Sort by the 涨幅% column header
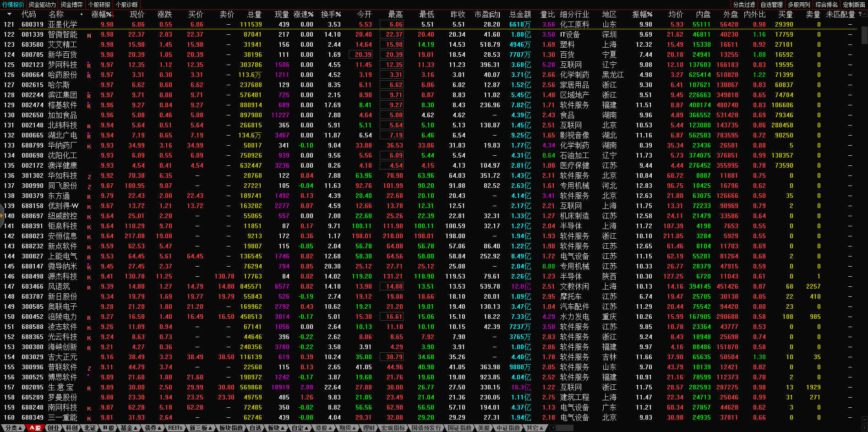Image resolution: width=868 pixels, height=432 pixels. click(x=102, y=14)
